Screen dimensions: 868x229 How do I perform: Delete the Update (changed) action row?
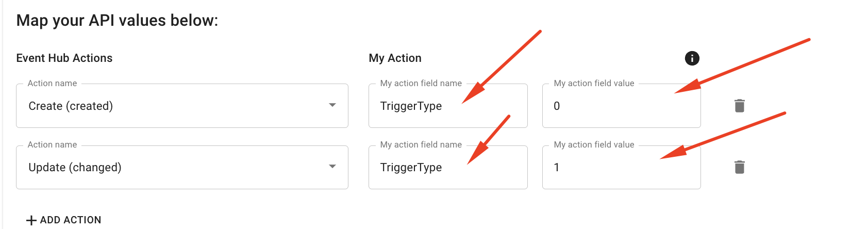739,167
